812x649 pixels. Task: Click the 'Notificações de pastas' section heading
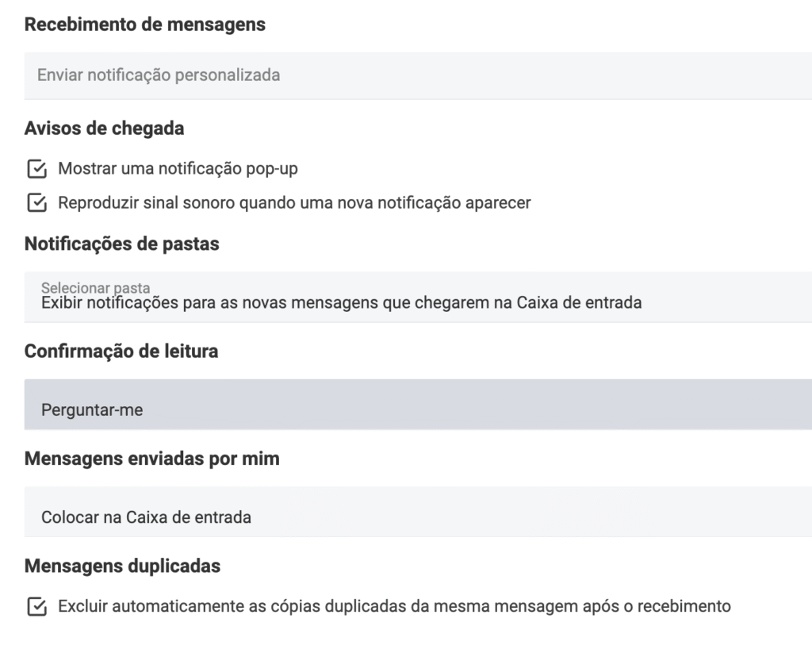[x=122, y=244]
